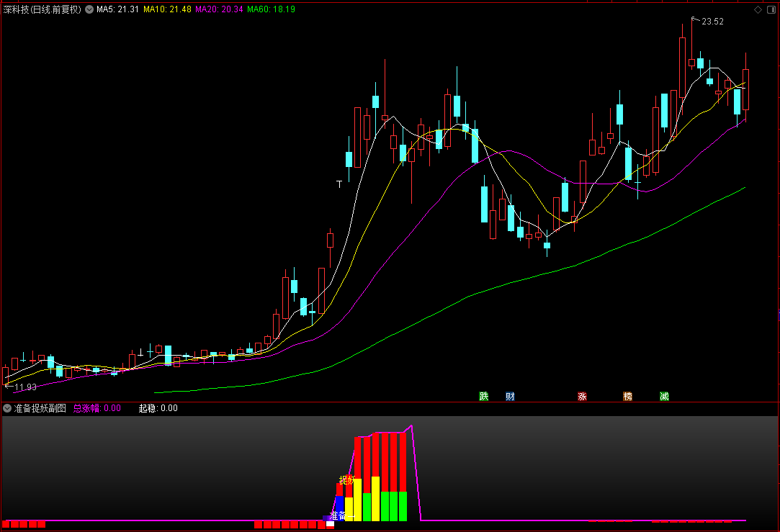This screenshot has width=780, height=532.
Task: Click the orange 榜 ranking marker
Action: [628, 396]
